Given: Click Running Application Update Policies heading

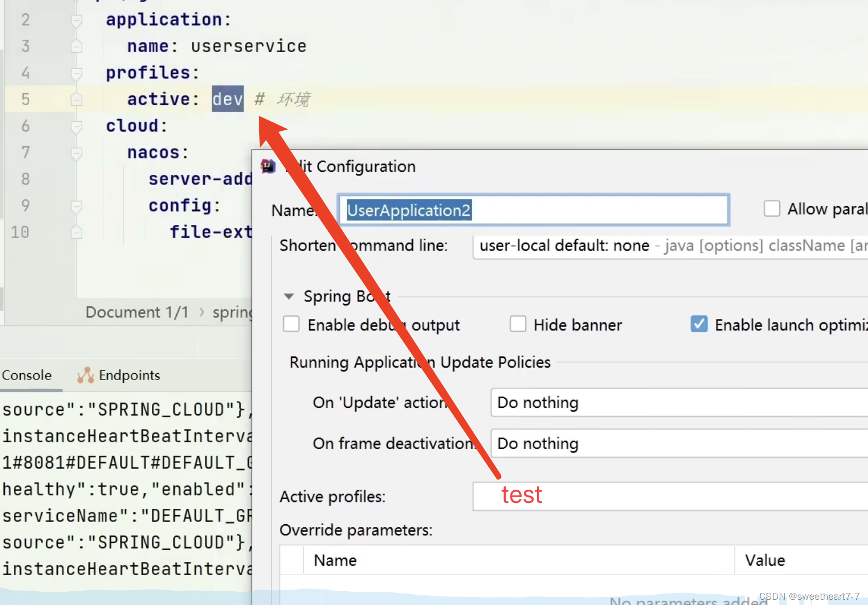Looking at the screenshot, I should pos(420,363).
